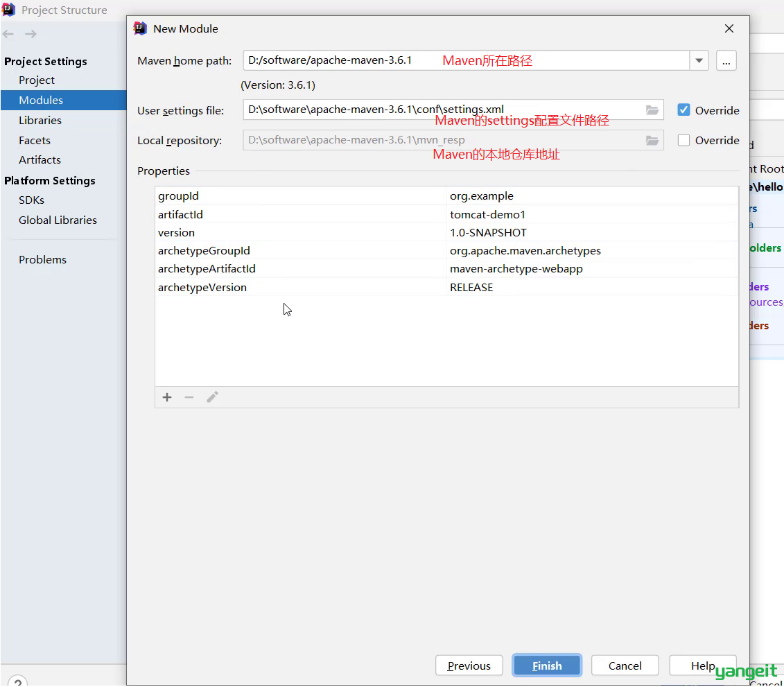Viewport: 784px width, 687px height.
Task: Open Libraries settings section
Action: point(40,120)
